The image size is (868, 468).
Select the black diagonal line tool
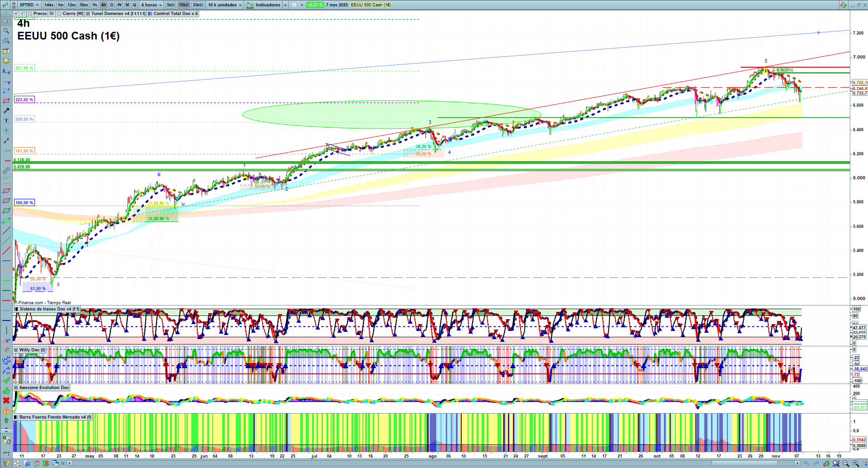(x=6, y=231)
